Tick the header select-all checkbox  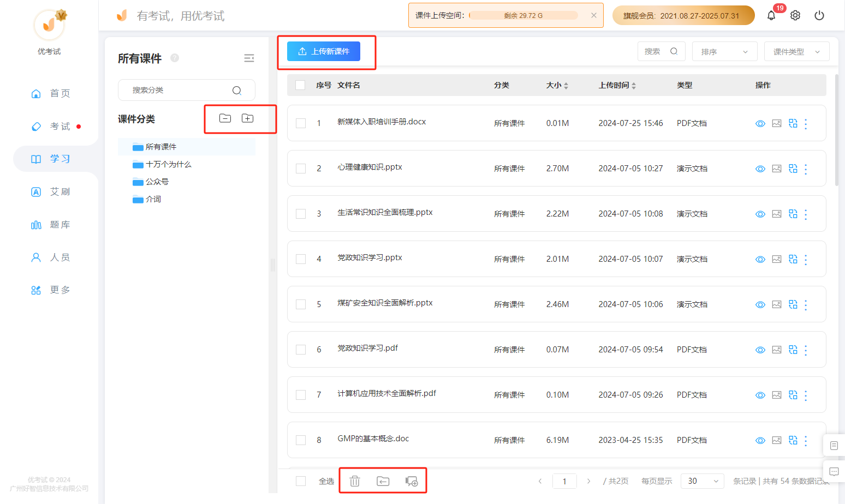pos(300,85)
